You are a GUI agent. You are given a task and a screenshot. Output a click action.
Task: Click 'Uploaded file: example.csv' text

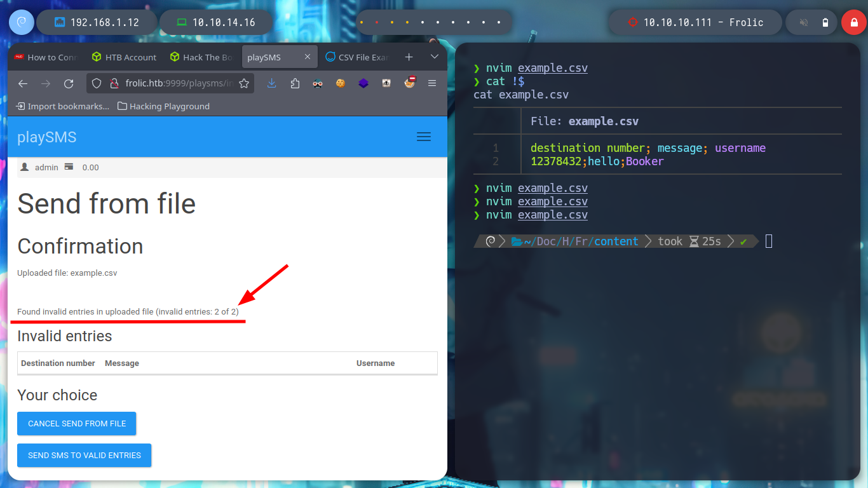pyautogui.click(x=67, y=273)
